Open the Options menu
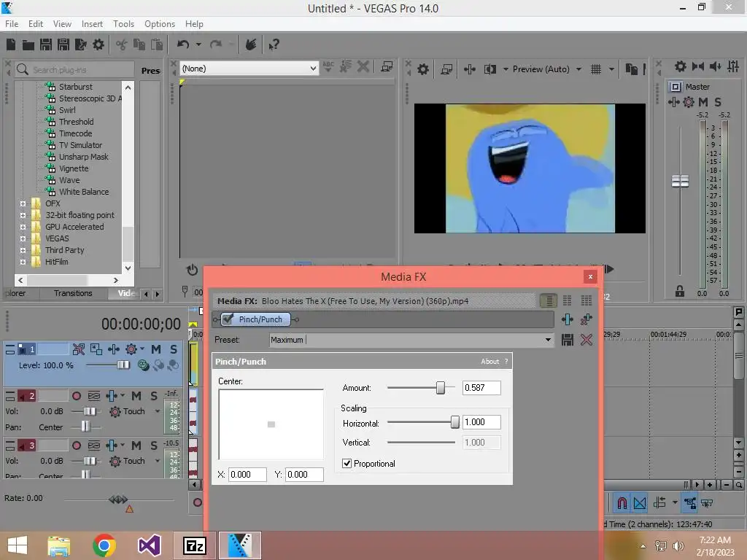Image resolution: width=747 pixels, height=560 pixels. (160, 24)
